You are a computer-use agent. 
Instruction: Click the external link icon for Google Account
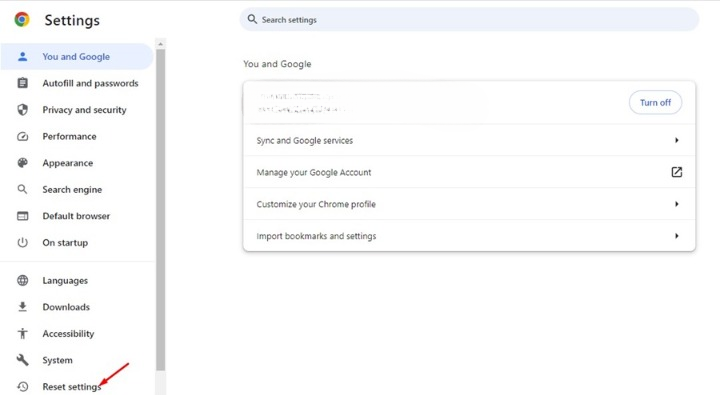[x=676, y=172]
